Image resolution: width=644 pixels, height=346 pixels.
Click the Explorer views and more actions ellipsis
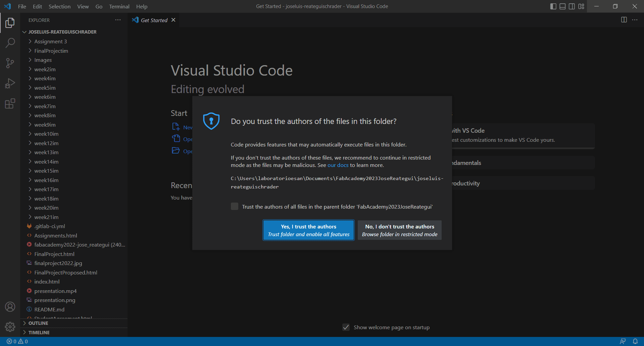pos(118,20)
